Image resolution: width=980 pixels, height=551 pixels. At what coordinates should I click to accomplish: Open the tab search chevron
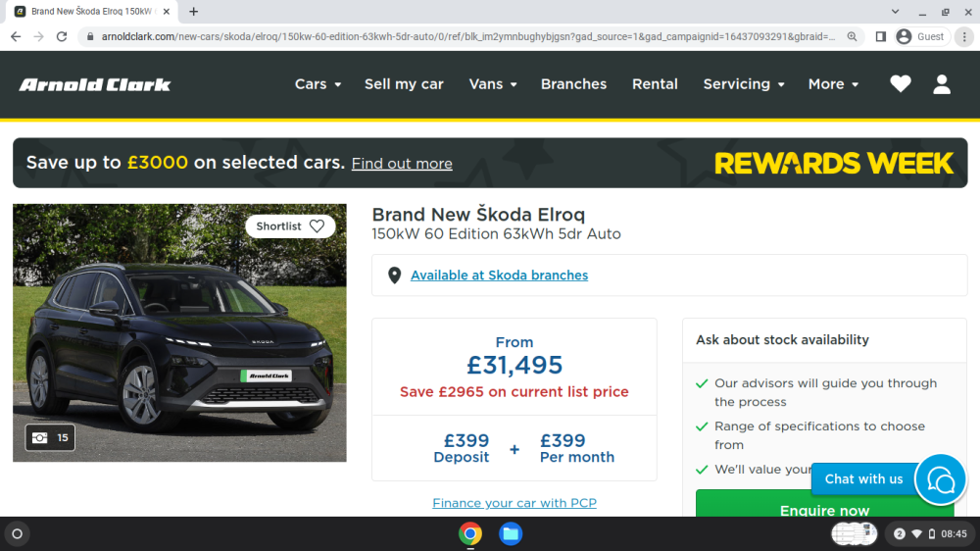(895, 11)
